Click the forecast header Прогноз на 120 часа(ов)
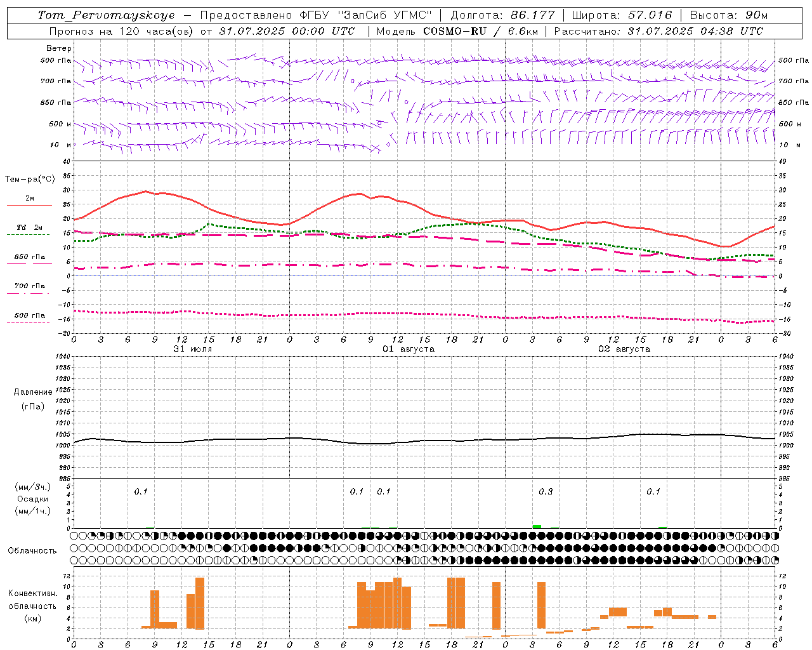Viewport: 812px width, 650px height. coord(122,31)
